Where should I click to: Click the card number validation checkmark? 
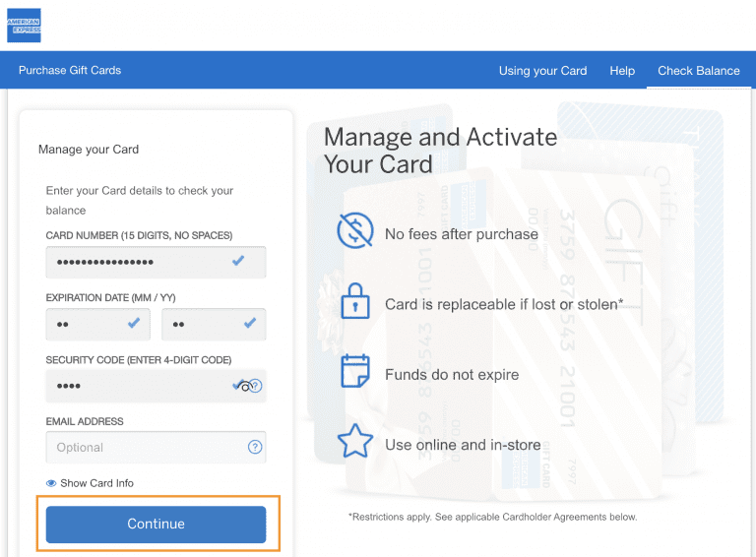[238, 261]
